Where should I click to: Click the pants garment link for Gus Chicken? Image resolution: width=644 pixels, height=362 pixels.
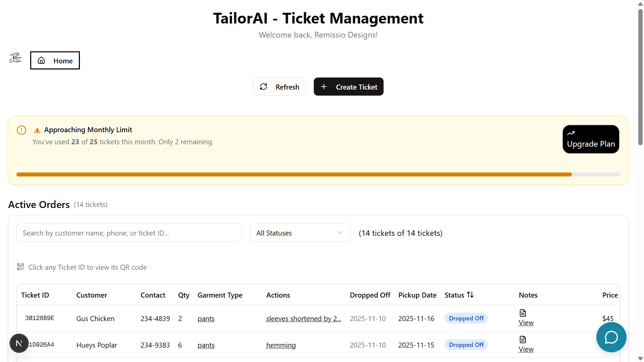click(x=206, y=319)
